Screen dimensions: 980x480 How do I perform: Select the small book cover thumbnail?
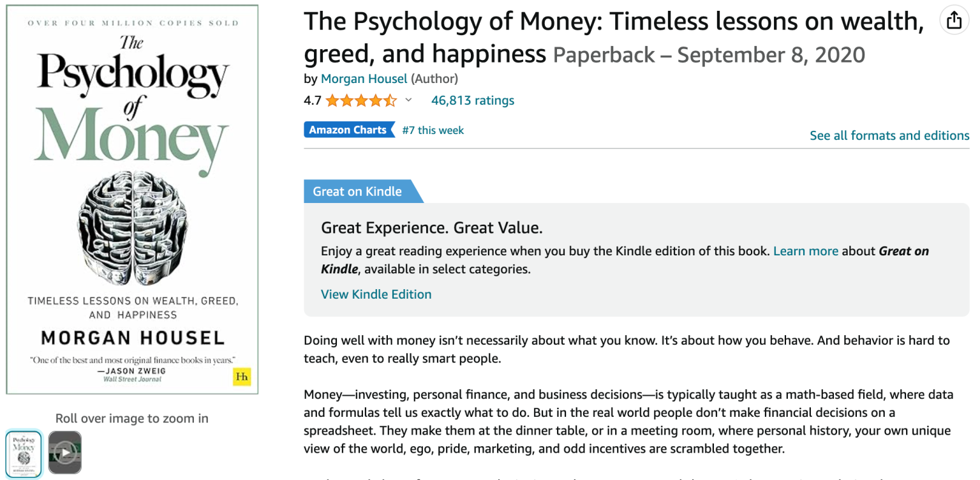tap(24, 453)
